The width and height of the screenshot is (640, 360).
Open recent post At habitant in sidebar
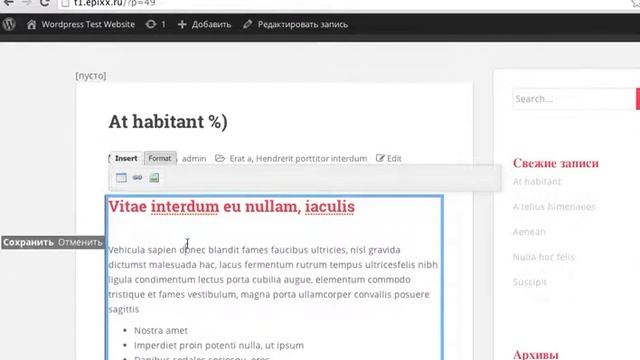click(537, 182)
